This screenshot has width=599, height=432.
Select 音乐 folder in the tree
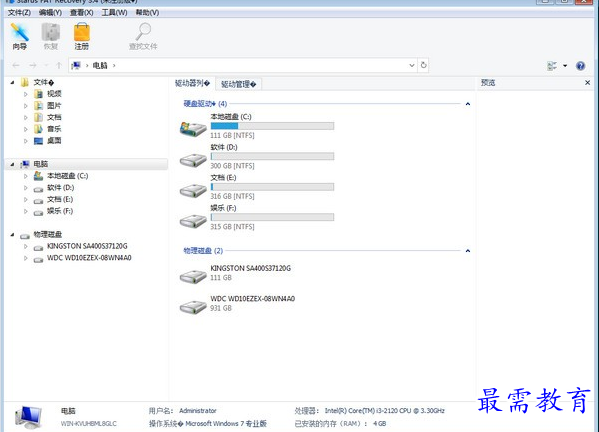click(x=54, y=129)
